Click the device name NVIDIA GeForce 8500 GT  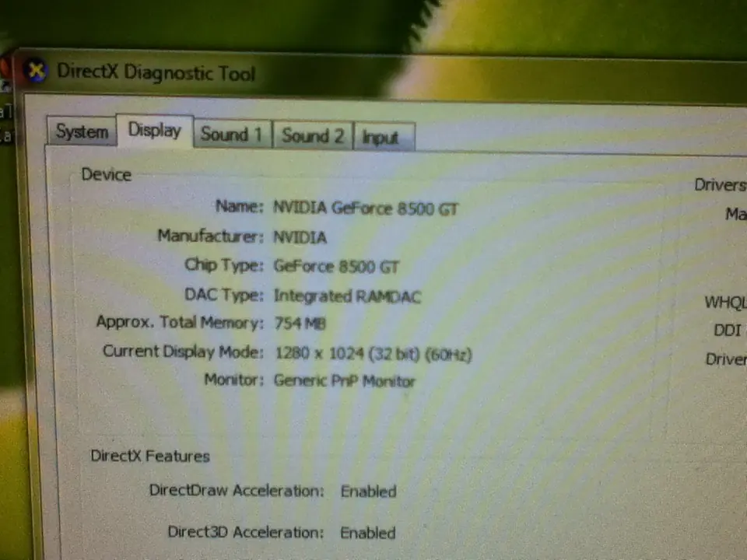366,208
